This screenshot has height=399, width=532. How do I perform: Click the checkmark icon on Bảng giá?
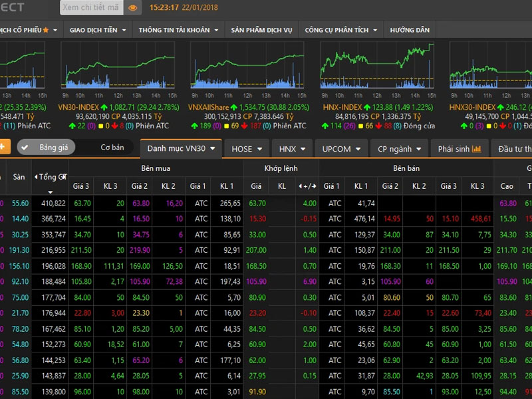tap(25, 148)
